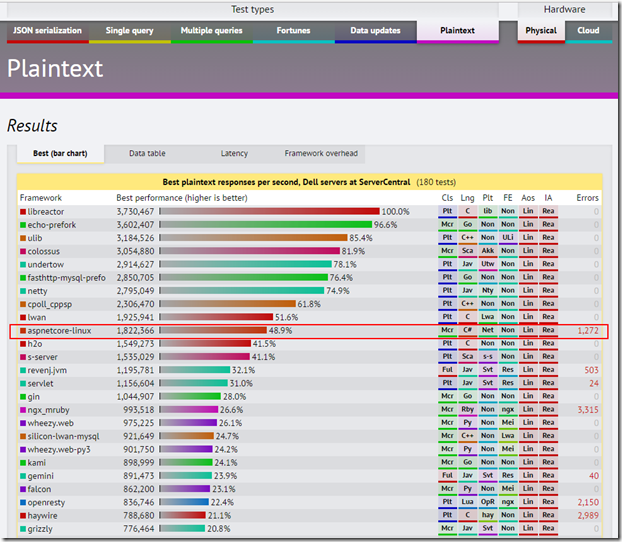Click the Net platform tag for aspnetcore-linux
This screenshot has width=622, height=542.
[x=488, y=331]
